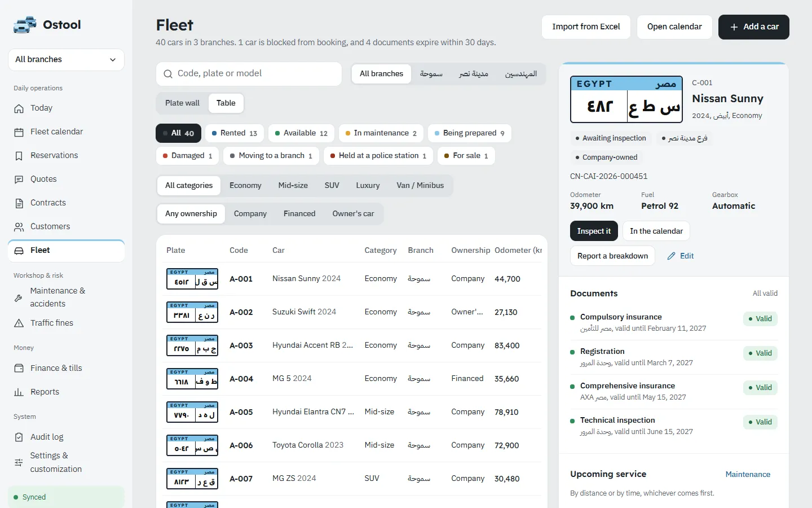The height and width of the screenshot is (508, 812).
Task: Toggle the In maintenance filter chip
Action: (381, 133)
